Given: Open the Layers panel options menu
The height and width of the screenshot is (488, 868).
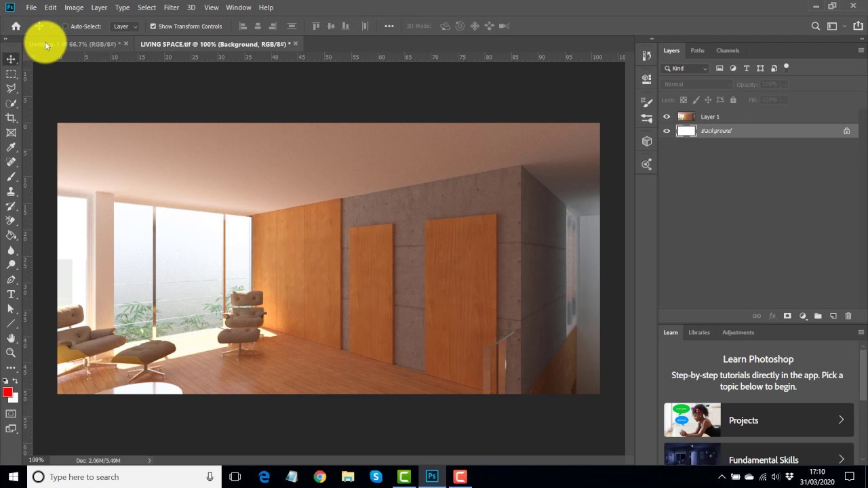Looking at the screenshot, I should [861, 50].
